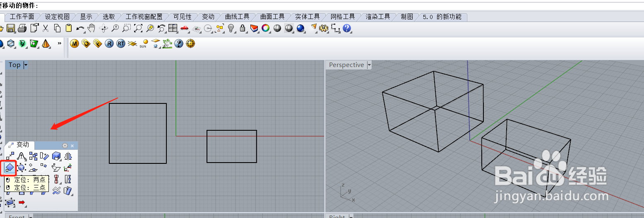The height and width of the screenshot is (218, 644).
Task: Open the Top viewport dropdown arrow
Action: tap(26, 65)
